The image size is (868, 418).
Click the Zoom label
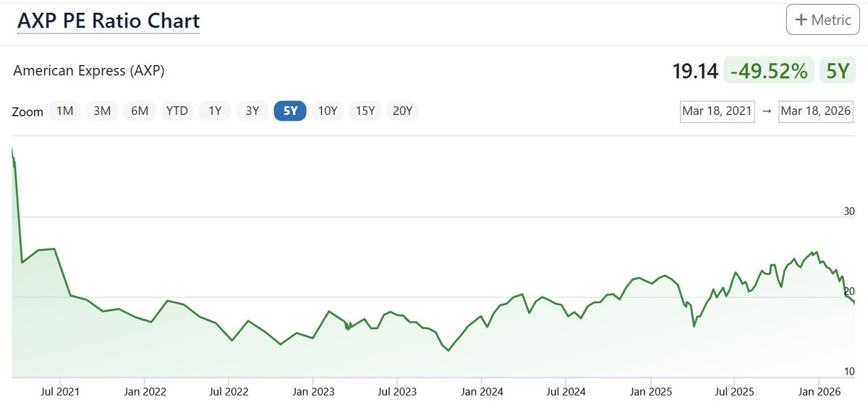[x=27, y=112]
